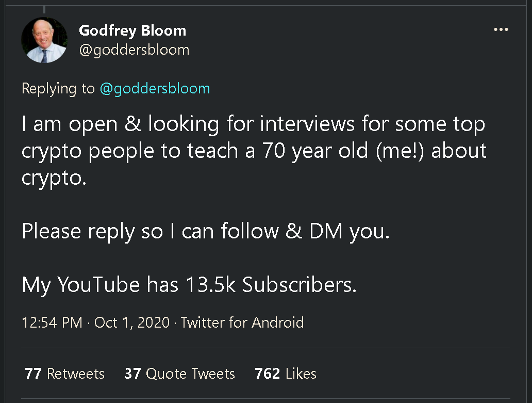This screenshot has height=403, width=532.
Task: Click the 762 likes count number
Action: [268, 374]
